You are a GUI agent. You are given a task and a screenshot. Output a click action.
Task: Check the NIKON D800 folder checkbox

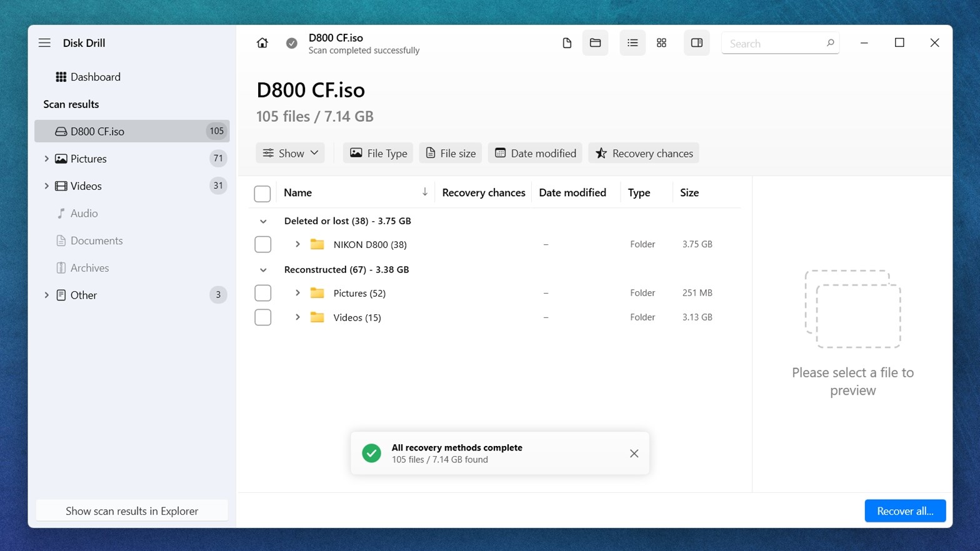coord(262,244)
